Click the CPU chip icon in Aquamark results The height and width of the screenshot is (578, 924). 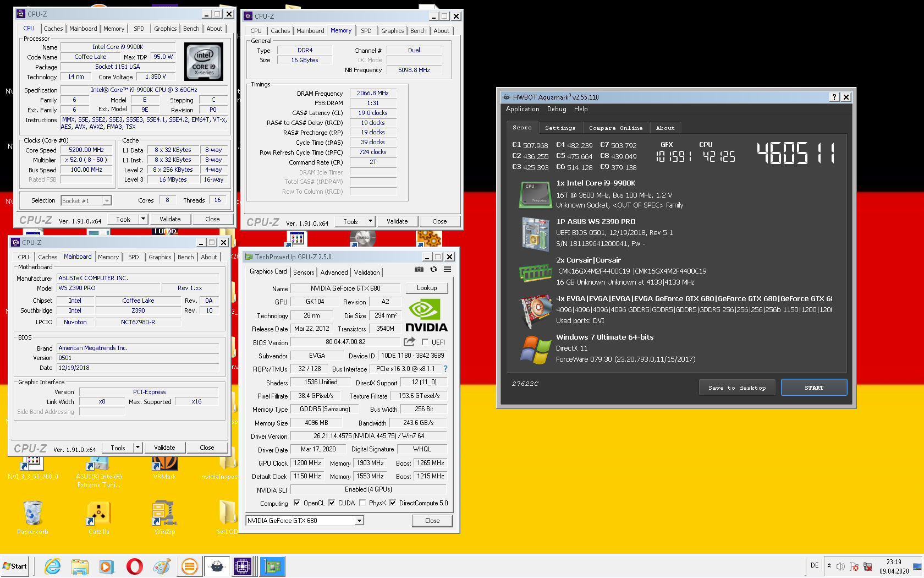[535, 194]
